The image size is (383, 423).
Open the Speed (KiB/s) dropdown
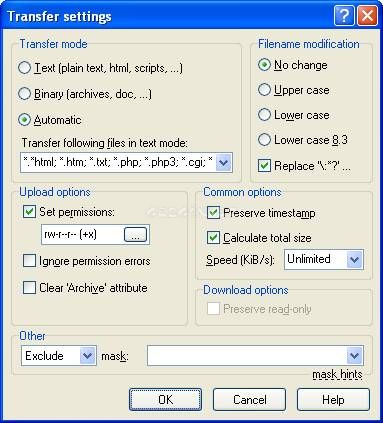(354, 259)
